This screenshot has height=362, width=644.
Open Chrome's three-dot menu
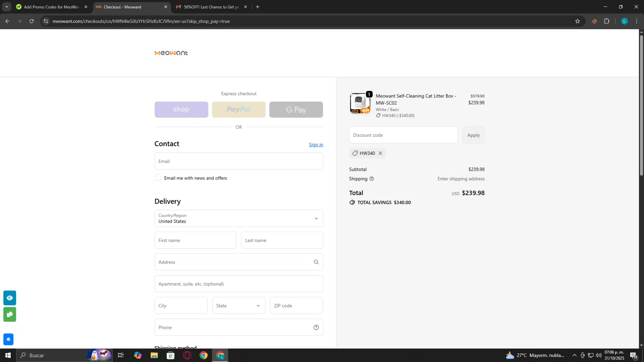[637, 21]
